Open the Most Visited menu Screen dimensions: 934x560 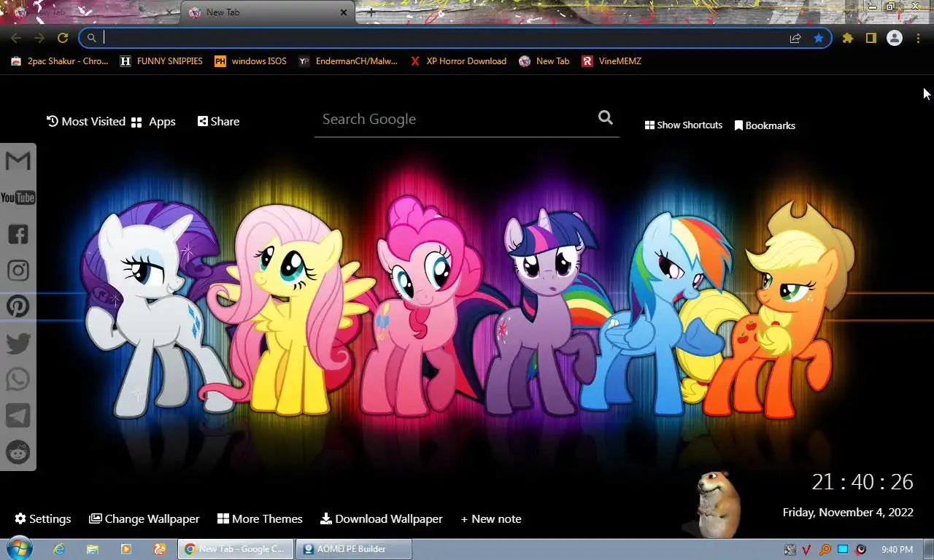(x=86, y=122)
